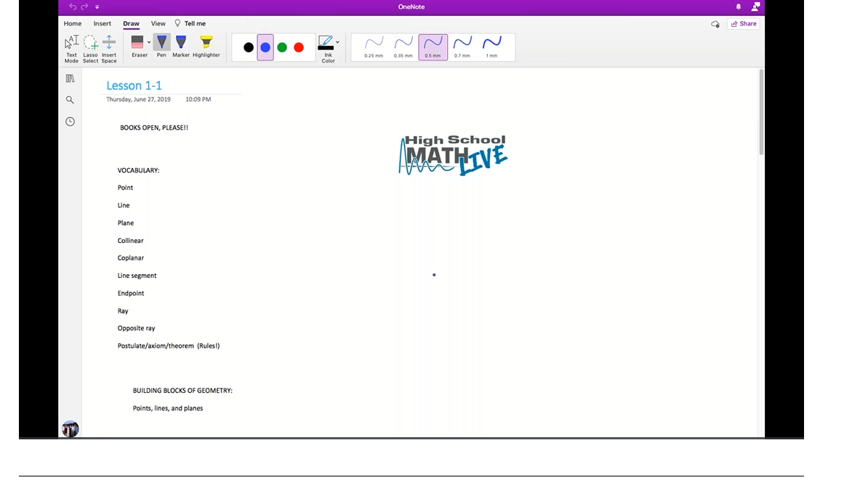Expand the Eraser options dropdown arrow
The height and width of the screenshot is (499, 868).
pos(149,42)
